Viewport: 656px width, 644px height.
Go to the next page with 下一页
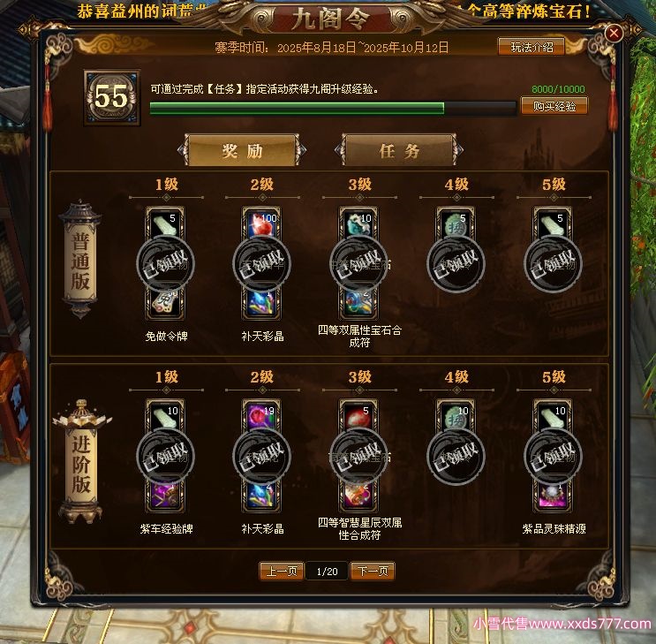pyautogui.click(x=373, y=571)
